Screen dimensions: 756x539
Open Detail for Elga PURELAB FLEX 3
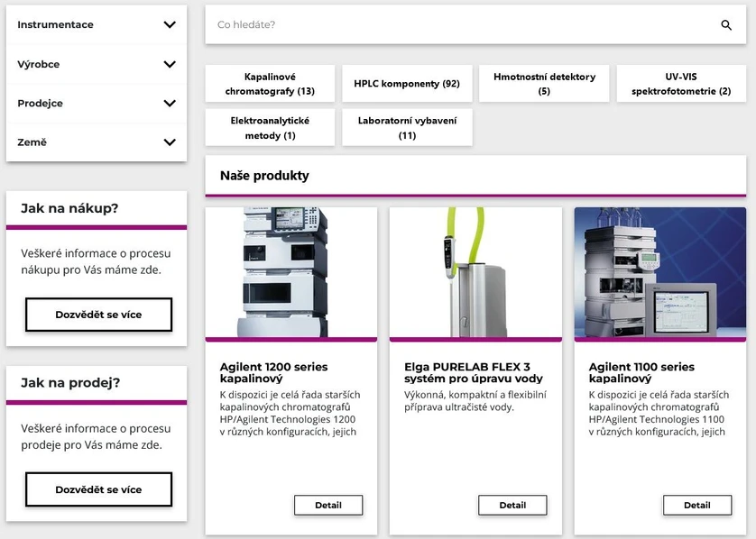click(x=512, y=506)
